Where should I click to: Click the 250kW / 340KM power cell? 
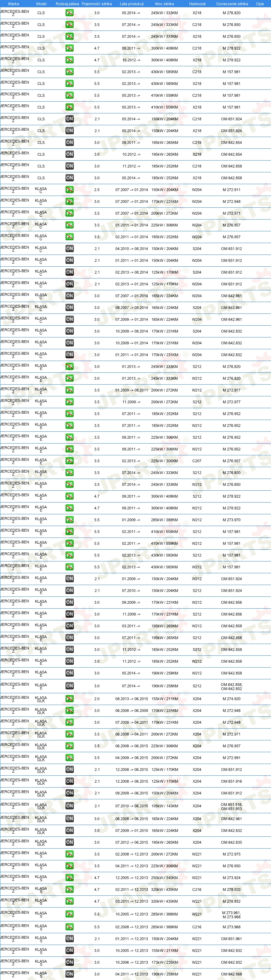click(x=165, y=878)
